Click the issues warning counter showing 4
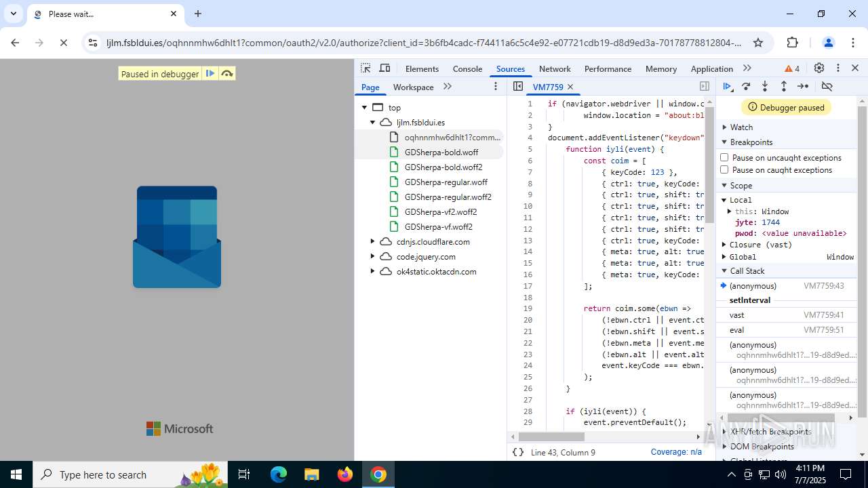 click(792, 68)
